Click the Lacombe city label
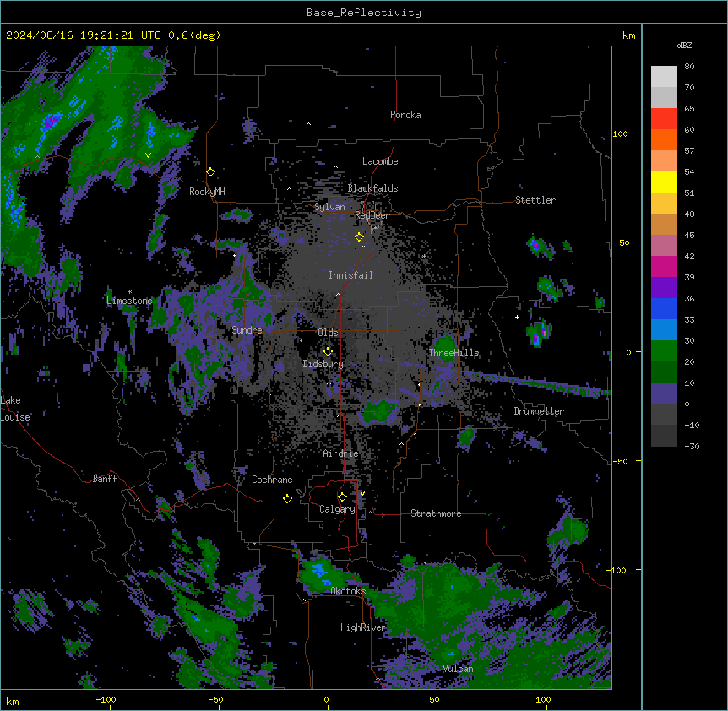Viewport: 728px width, 711px height. point(380,161)
